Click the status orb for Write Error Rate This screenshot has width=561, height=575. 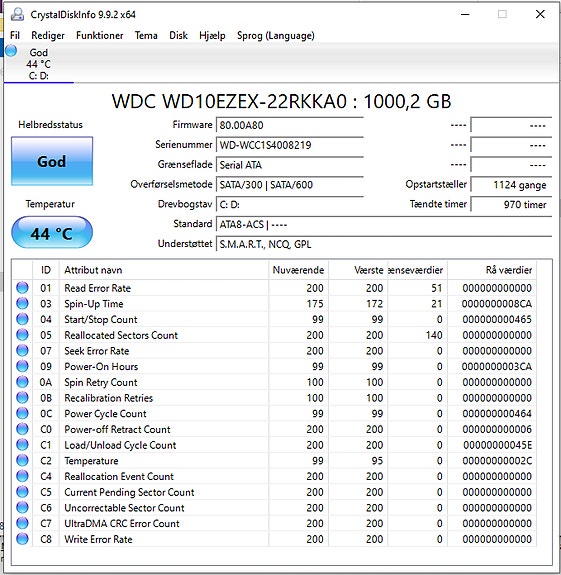pyautogui.click(x=22, y=539)
